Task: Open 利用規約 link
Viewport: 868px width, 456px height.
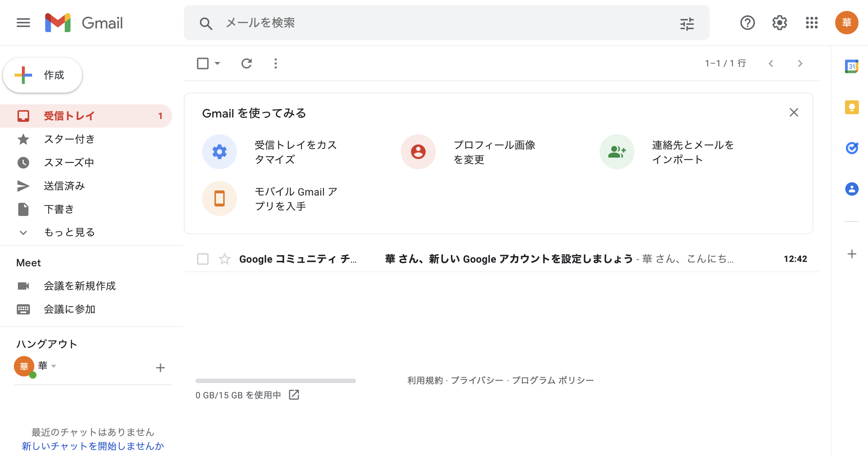Action: point(425,380)
